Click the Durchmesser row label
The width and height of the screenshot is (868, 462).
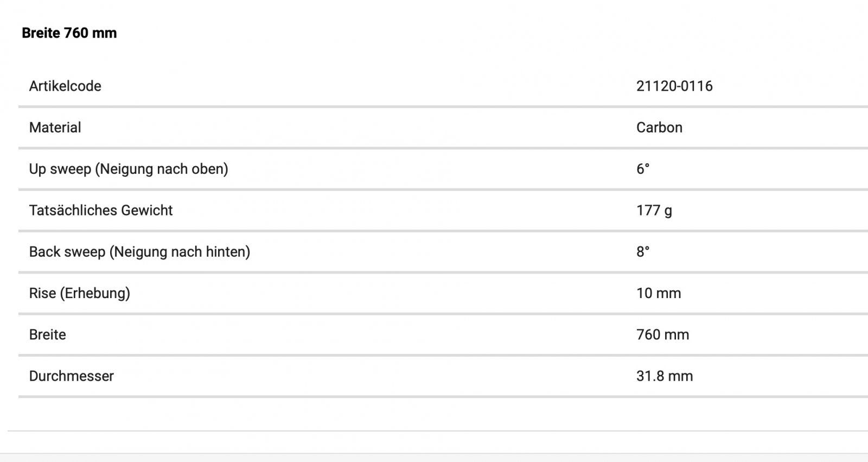[72, 376]
